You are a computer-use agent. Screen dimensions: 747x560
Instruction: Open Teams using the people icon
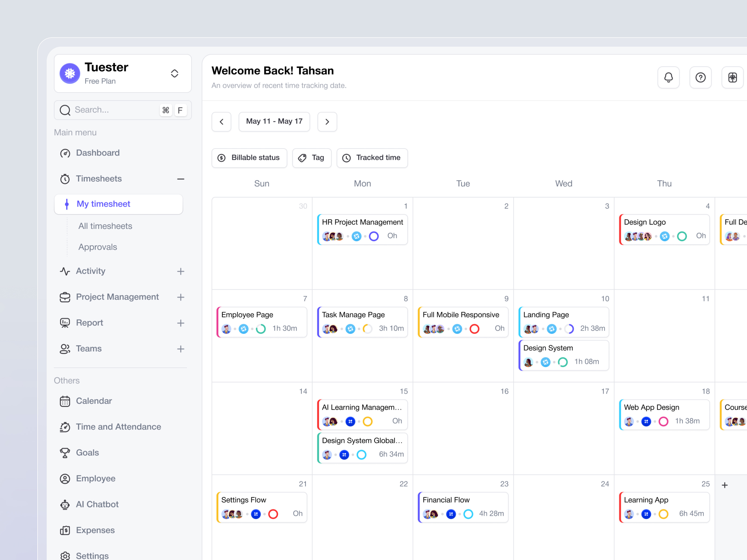[65, 349]
